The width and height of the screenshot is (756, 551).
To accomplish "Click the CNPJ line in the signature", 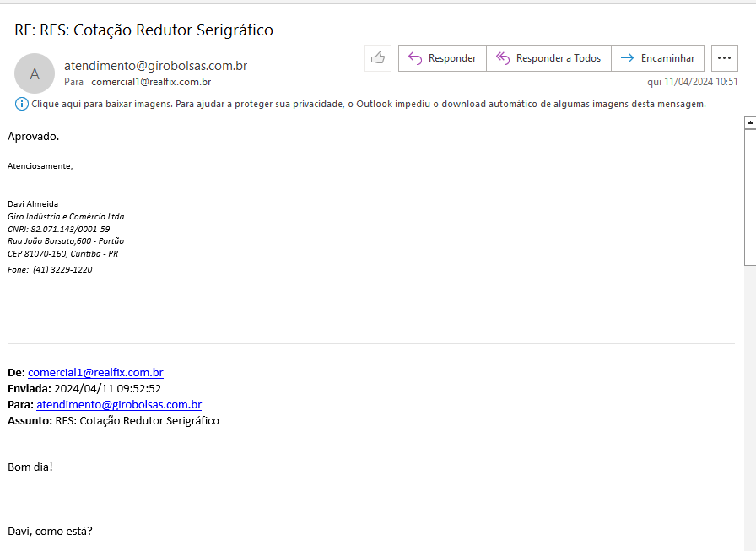I will pyautogui.click(x=58, y=229).
